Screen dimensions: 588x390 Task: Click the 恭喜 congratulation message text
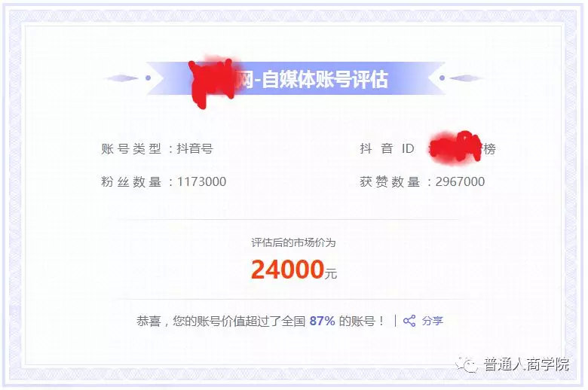click(x=260, y=321)
